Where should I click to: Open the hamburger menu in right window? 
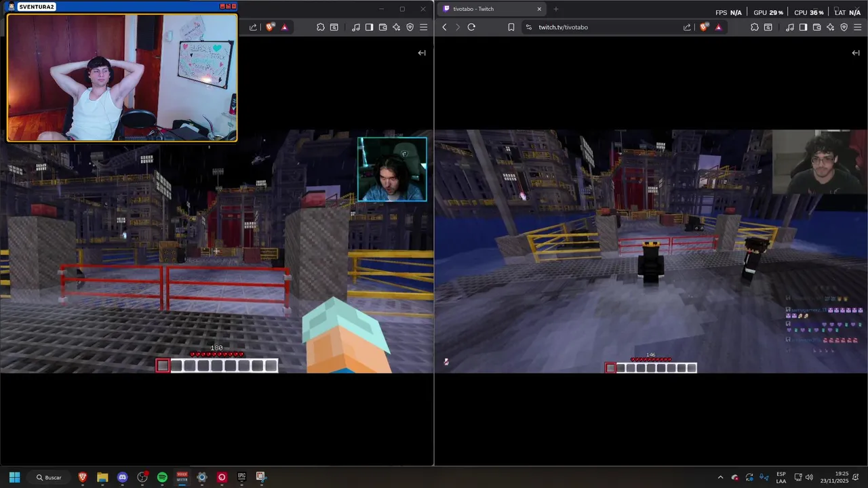857,27
